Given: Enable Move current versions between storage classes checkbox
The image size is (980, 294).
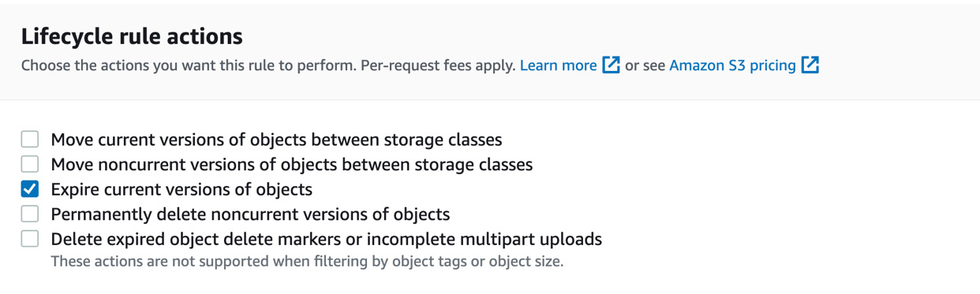Looking at the screenshot, I should click(x=30, y=140).
